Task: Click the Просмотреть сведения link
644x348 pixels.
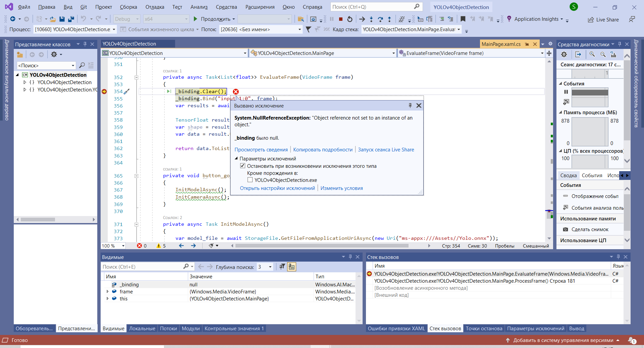Action: [x=261, y=150]
